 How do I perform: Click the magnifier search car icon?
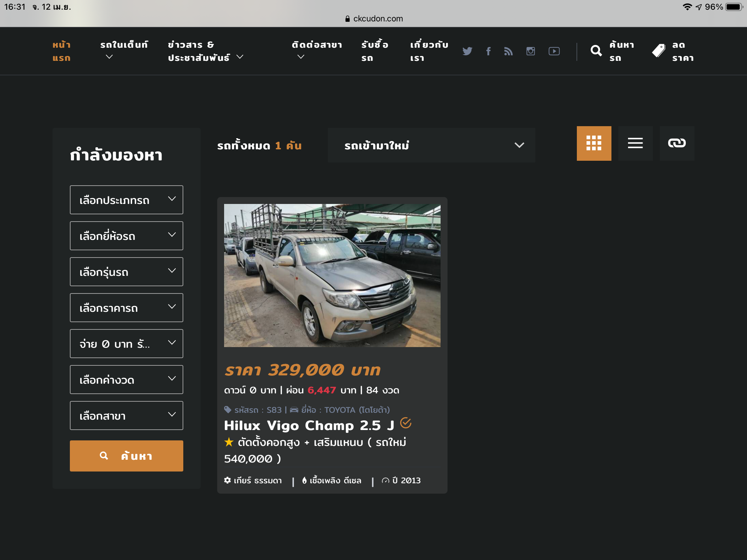[x=596, y=51]
